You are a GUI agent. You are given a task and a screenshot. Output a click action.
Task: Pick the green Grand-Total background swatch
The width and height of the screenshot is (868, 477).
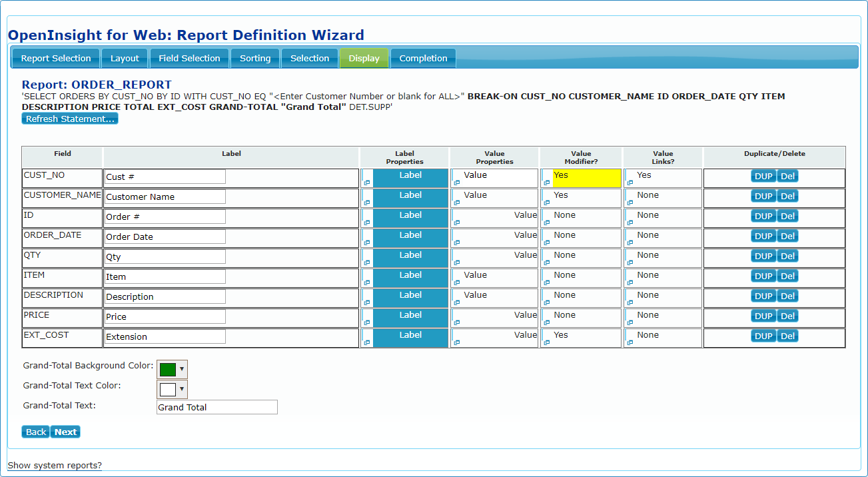167,369
